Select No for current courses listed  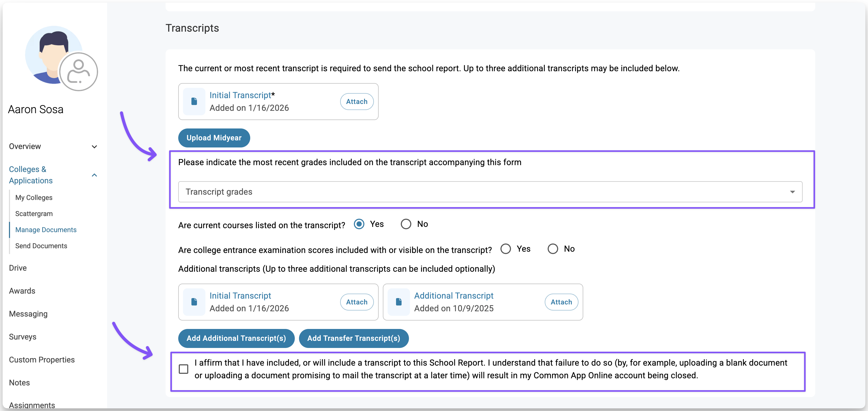point(406,224)
